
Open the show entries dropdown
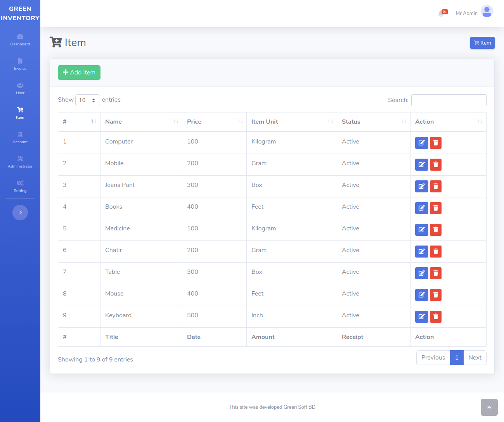tap(87, 100)
